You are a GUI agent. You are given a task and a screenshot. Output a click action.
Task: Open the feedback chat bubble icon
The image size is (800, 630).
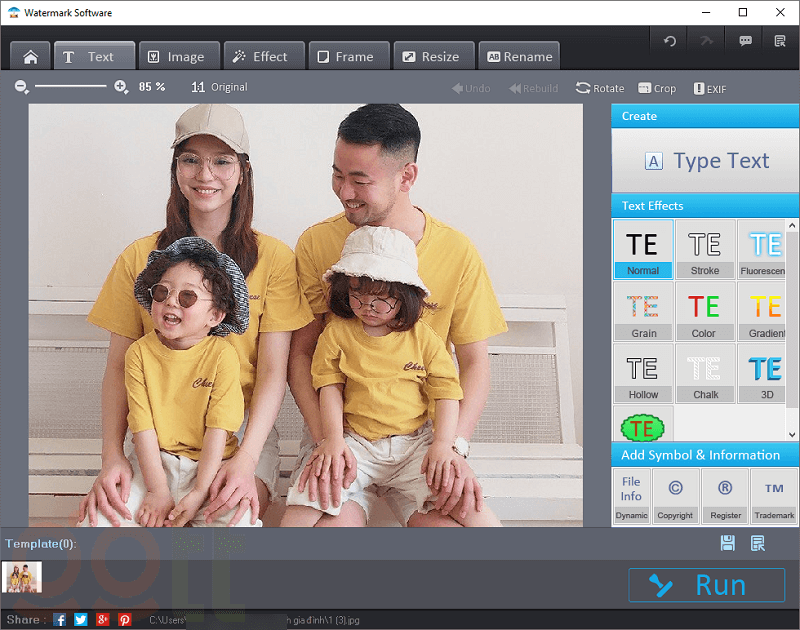point(745,41)
